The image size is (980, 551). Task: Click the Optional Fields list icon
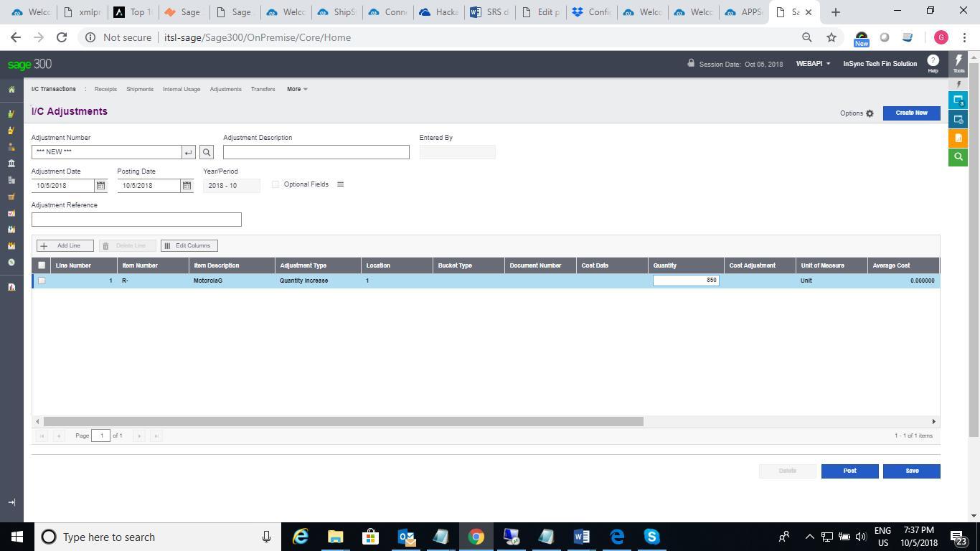pyautogui.click(x=340, y=184)
